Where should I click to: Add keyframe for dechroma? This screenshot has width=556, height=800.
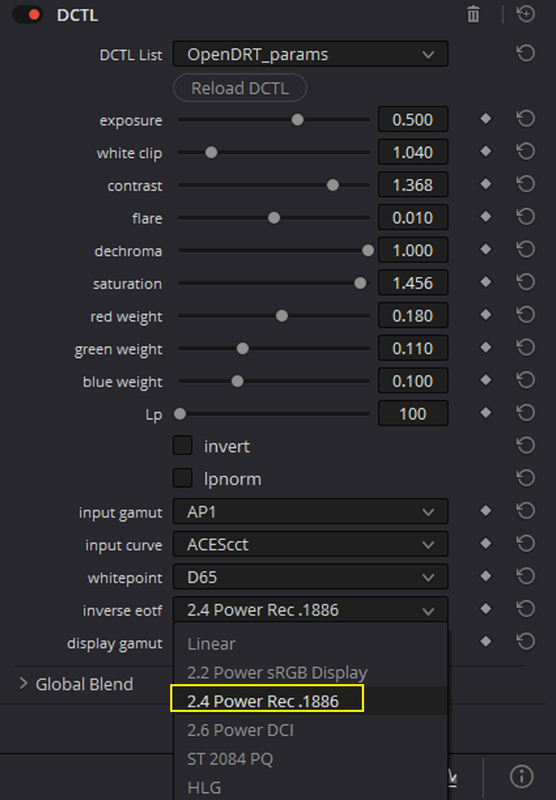(x=486, y=249)
